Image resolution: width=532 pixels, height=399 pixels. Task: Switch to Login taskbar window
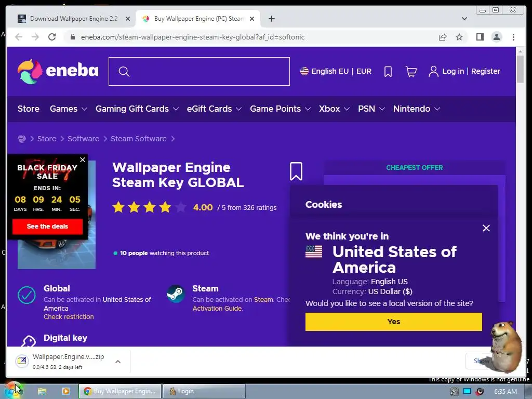click(204, 391)
